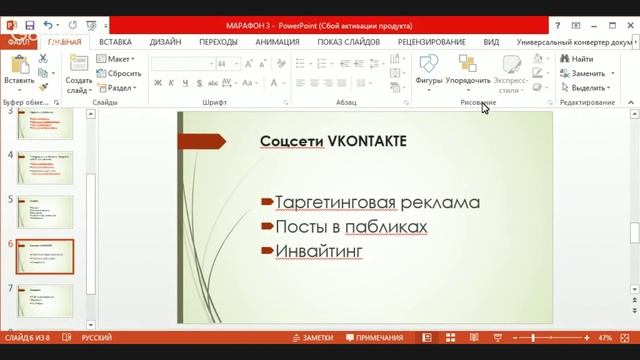Image resolution: width=640 pixels, height=360 pixels.
Task: Toggle numbered list
Action: 322,63
